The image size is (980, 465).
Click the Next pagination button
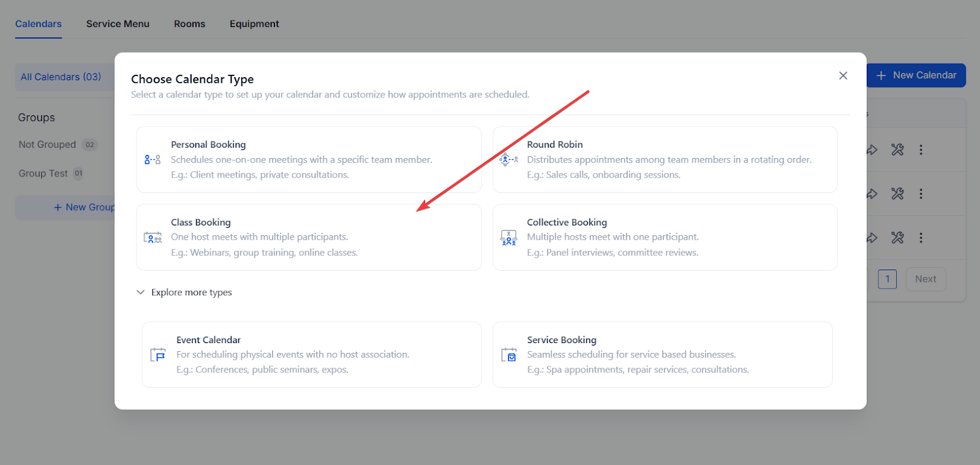click(x=925, y=279)
